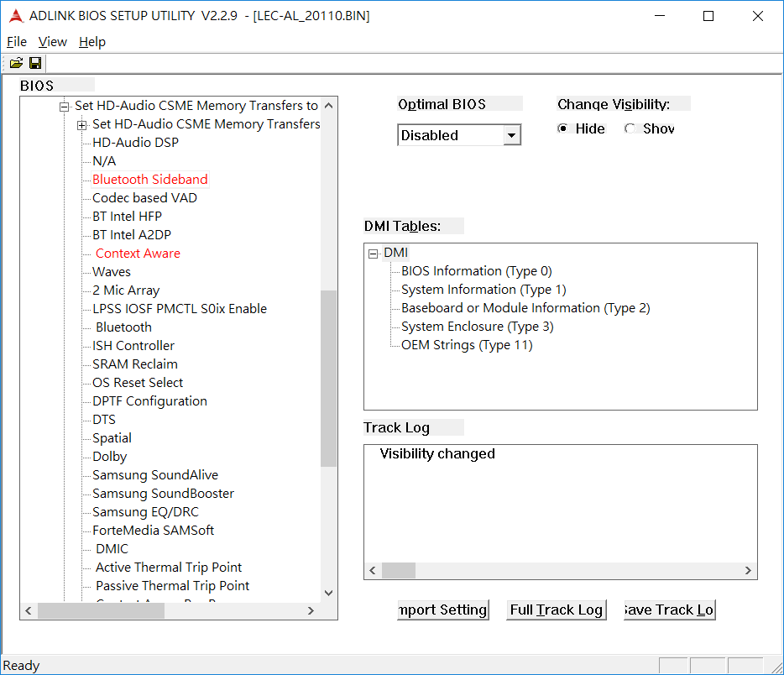Select the DMIC tree item
Image resolution: width=784 pixels, height=675 pixels.
coord(112,550)
